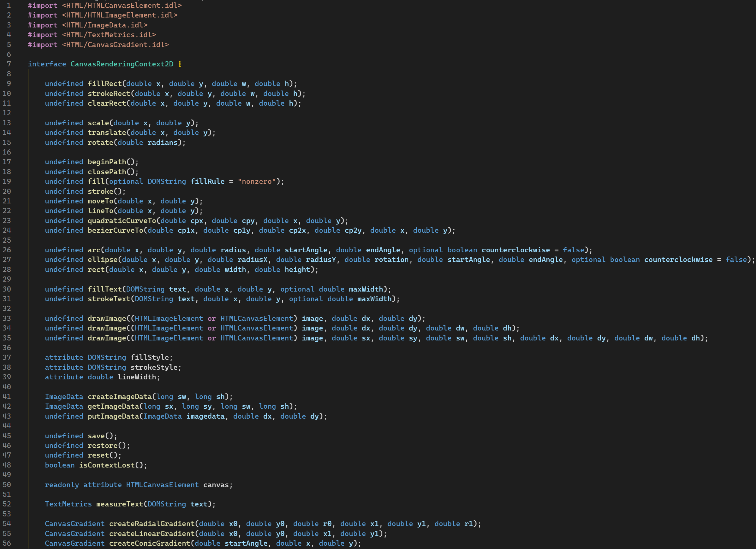The height and width of the screenshot is (549, 756).
Task: Click the createConicGradient method name
Action: pos(149,543)
